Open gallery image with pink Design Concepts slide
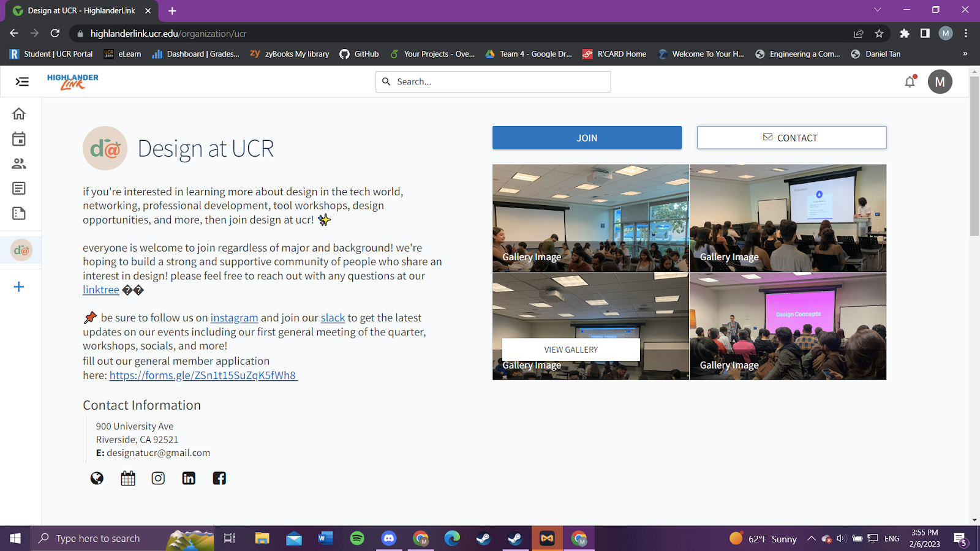Screen dimensions: 980x551 [788, 326]
